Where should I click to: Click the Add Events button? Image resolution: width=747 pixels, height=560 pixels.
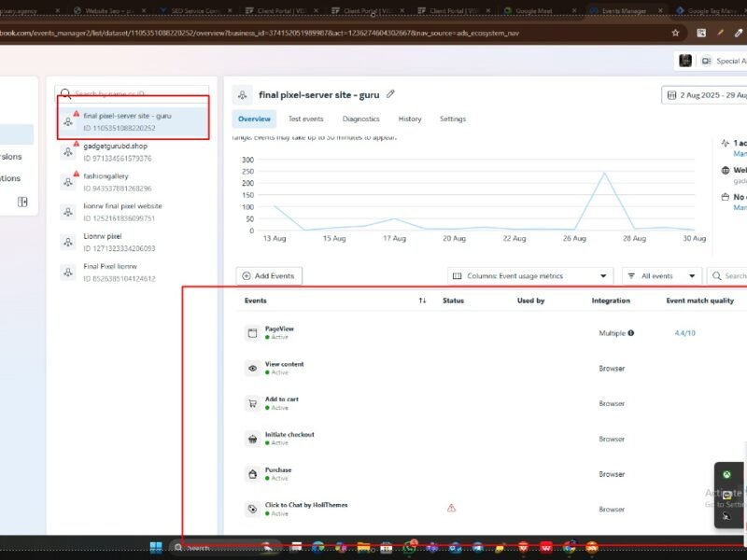pyautogui.click(x=269, y=276)
